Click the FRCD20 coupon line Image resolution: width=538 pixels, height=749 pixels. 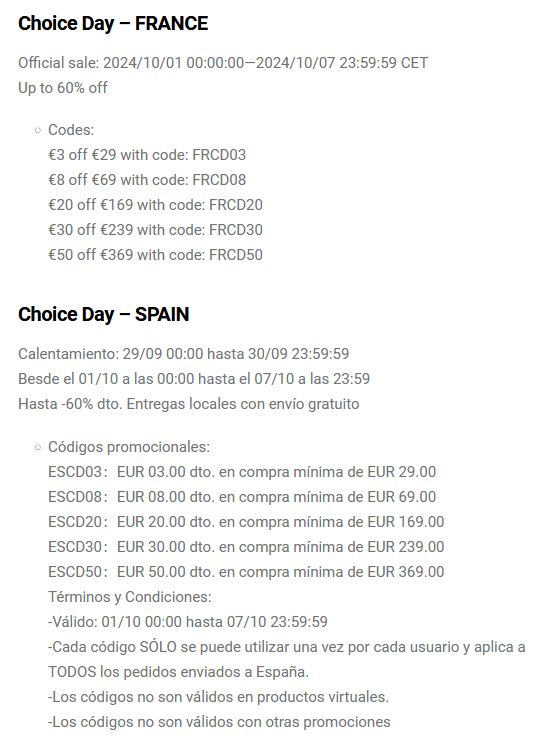pyautogui.click(x=155, y=205)
